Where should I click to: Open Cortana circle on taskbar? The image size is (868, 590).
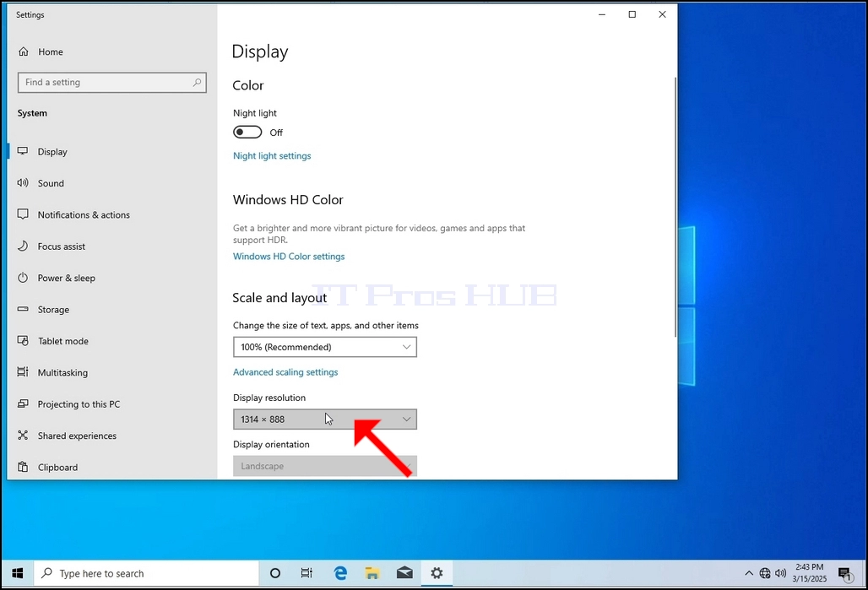pyautogui.click(x=274, y=573)
